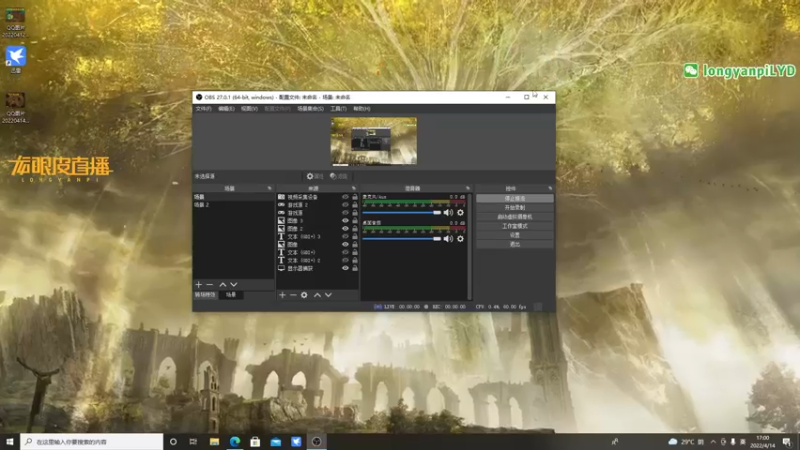800x450 pixels.
Task: Hide the 显示器捕获 source
Action: point(345,268)
